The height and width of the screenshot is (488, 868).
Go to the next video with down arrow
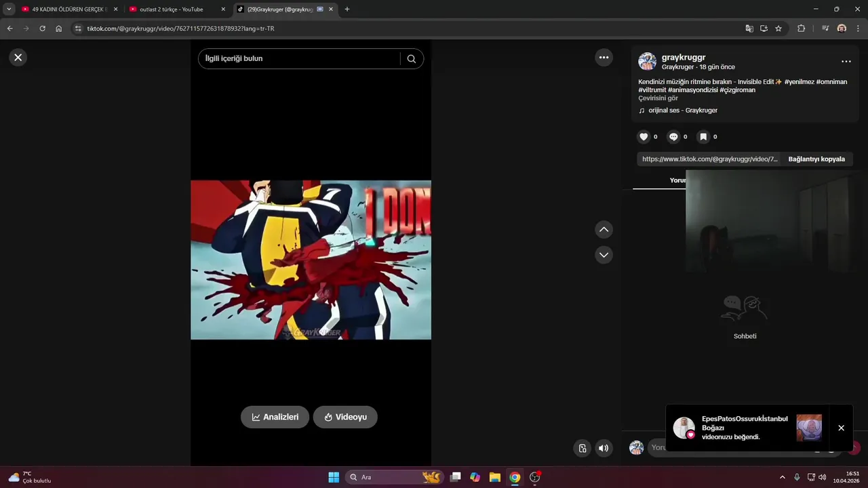point(604,255)
